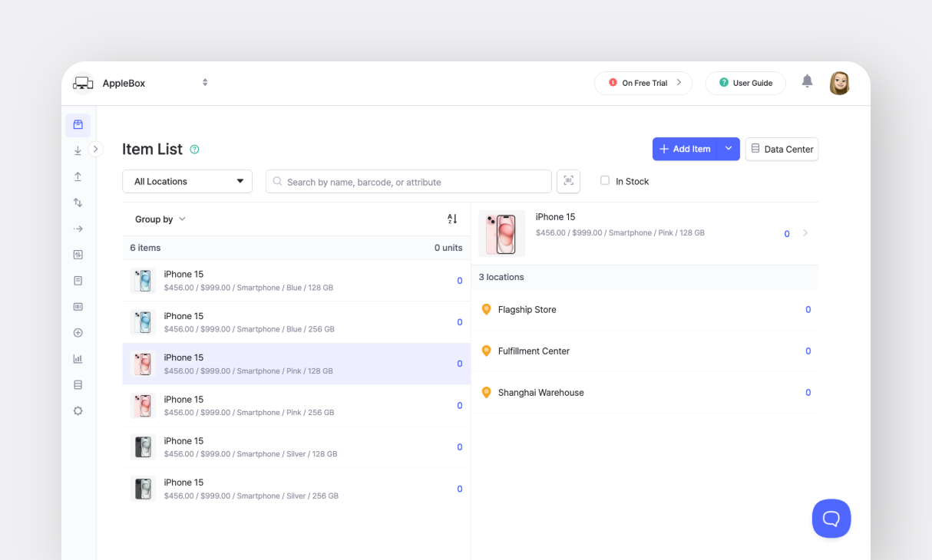Open the user avatar menu
The width and height of the screenshot is (932, 560).
pos(840,83)
